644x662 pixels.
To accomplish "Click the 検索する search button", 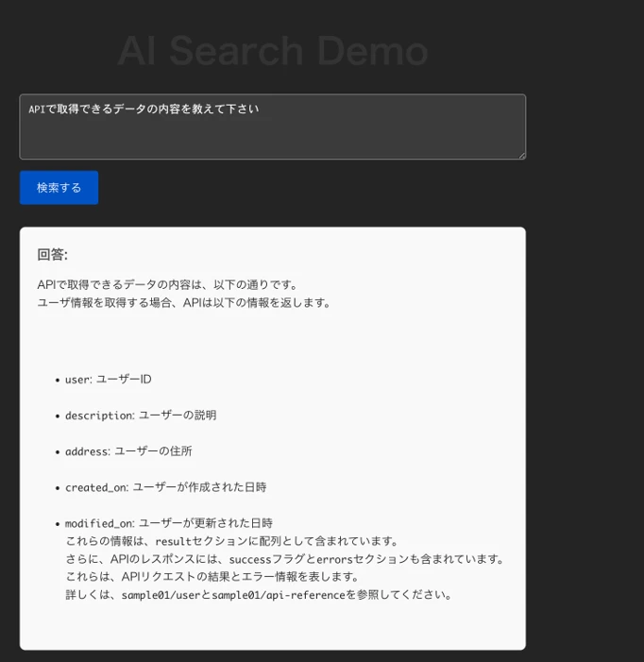I will (59, 188).
